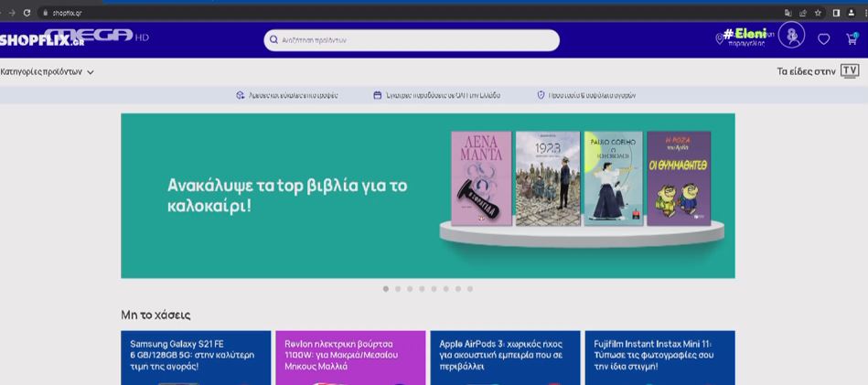The width and height of the screenshot is (868, 385).
Task: Select the seventh carousel dot
Action: point(458,289)
